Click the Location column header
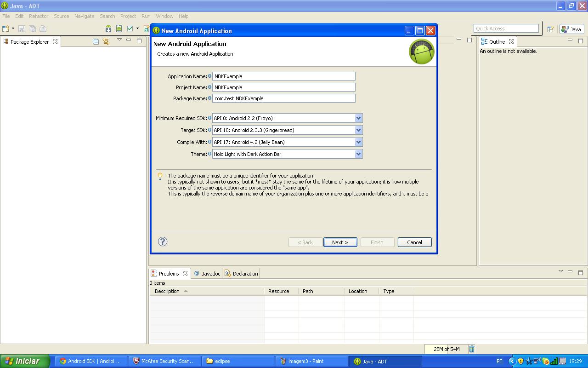 [x=362, y=291]
